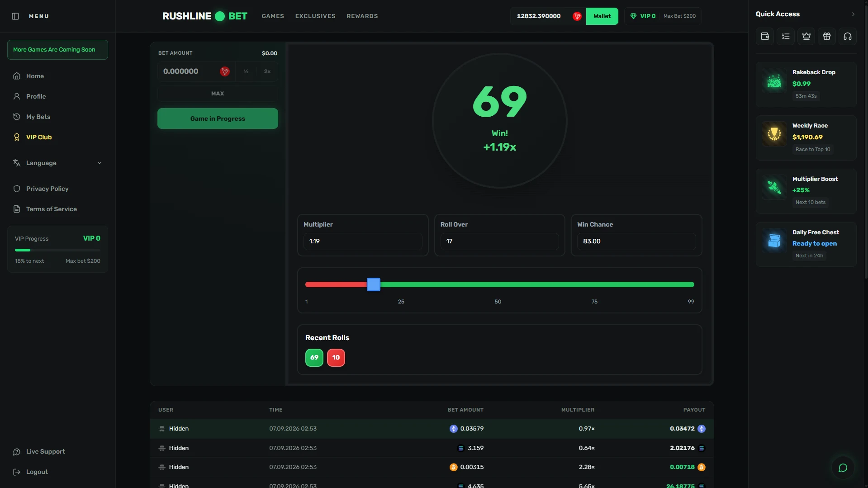Open the VIP Club page

57,137
